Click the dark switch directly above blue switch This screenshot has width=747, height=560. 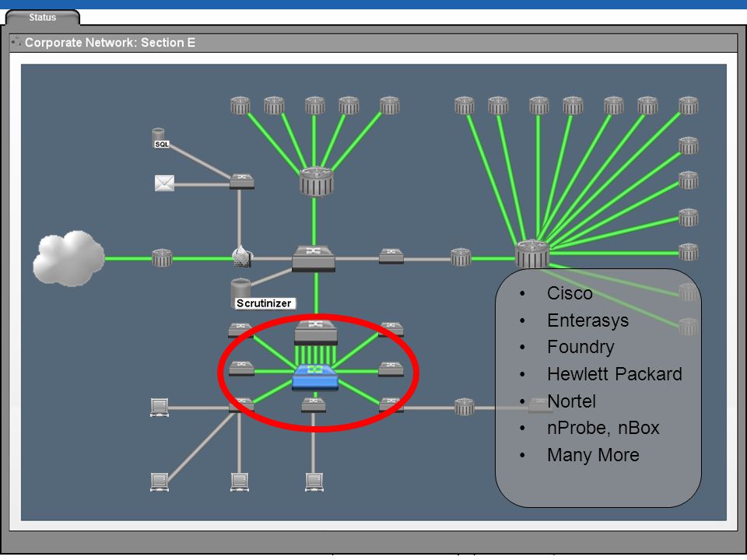pos(315,333)
